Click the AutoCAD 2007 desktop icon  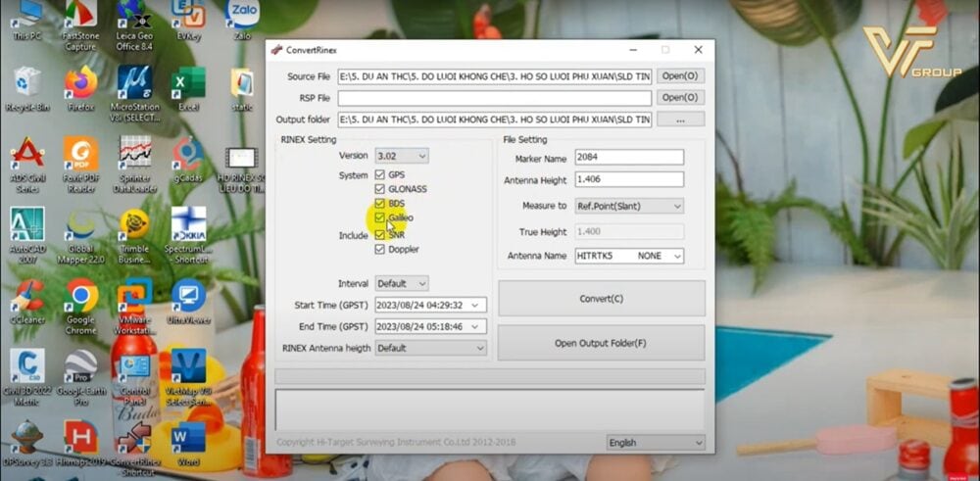click(26, 225)
